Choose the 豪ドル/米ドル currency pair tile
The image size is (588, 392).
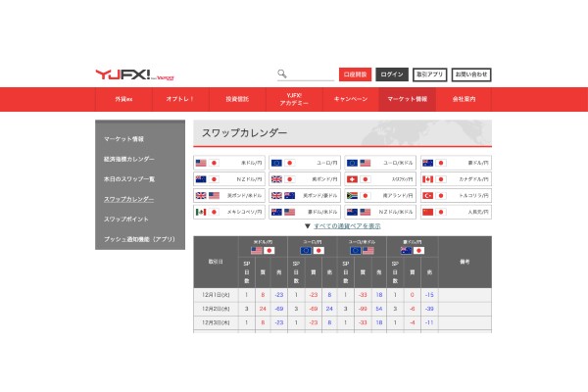pyautogui.click(x=305, y=212)
